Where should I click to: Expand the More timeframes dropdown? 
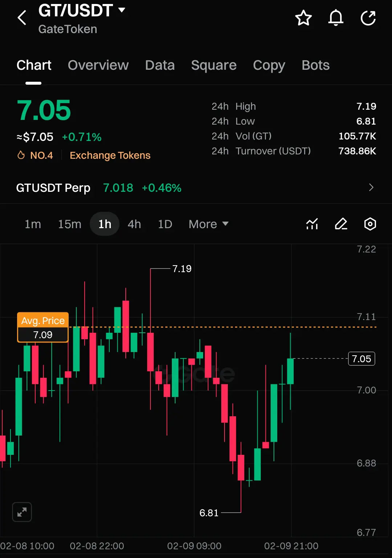[x=209, y=224]
